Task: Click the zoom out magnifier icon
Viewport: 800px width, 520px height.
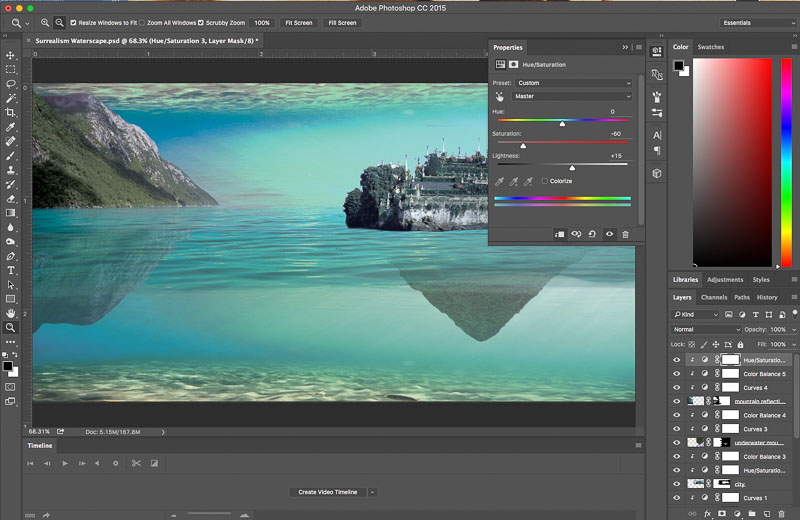Action: (x=59, y=22)
